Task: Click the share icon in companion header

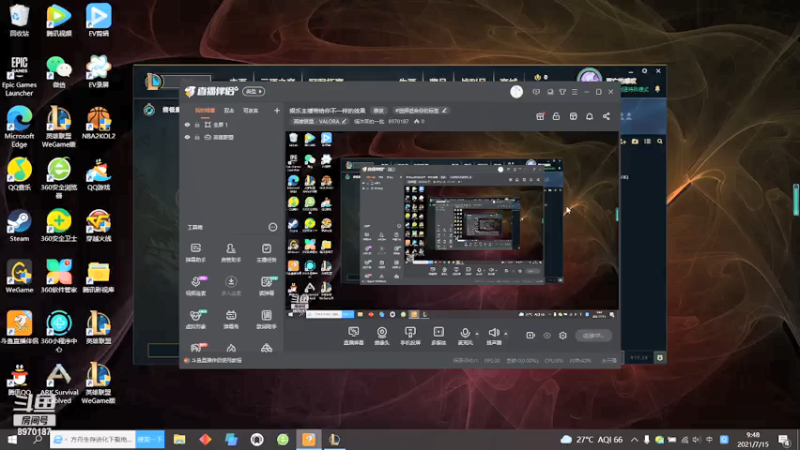Action: tap(606, 116)
